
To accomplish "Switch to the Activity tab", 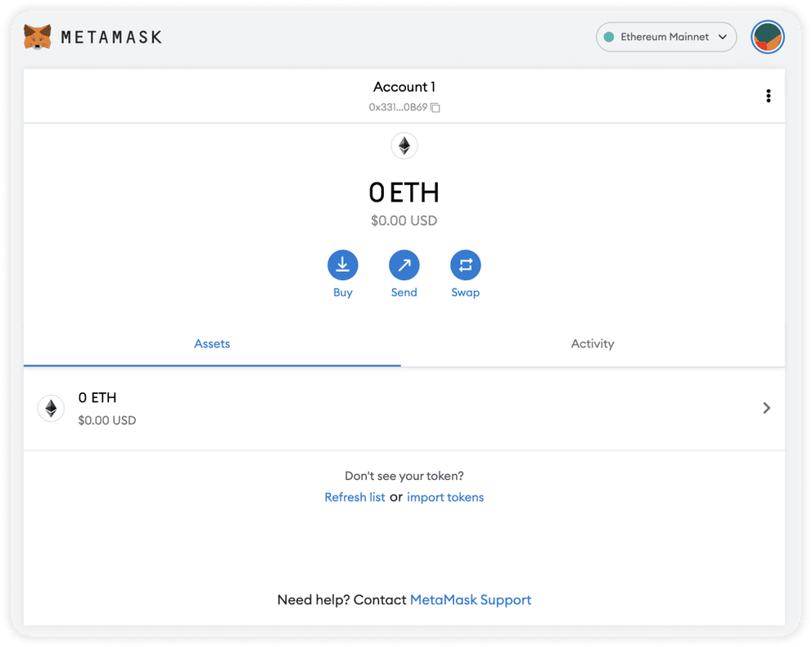I will (x=592, y=344).
